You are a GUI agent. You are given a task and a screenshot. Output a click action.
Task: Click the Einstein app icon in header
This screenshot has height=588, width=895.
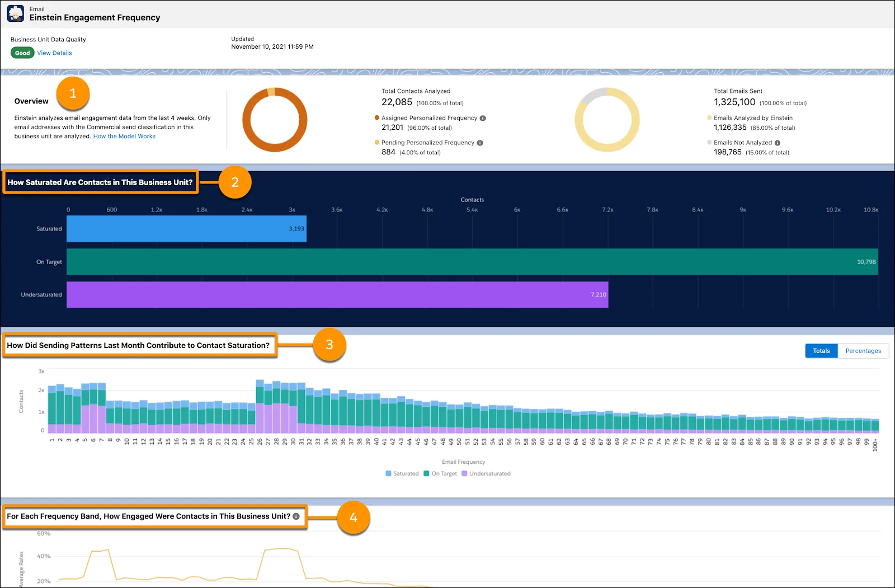point(15,13)
